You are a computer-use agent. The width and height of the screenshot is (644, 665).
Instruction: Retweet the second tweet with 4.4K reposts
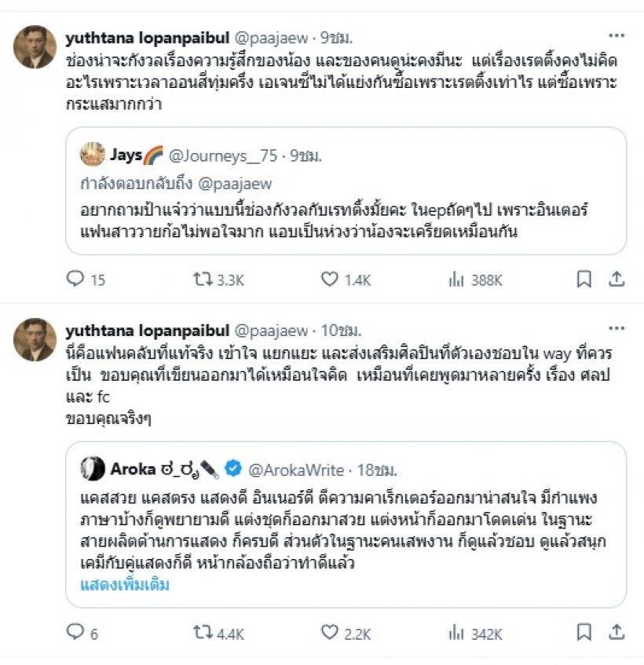click(x=204, y=633)
